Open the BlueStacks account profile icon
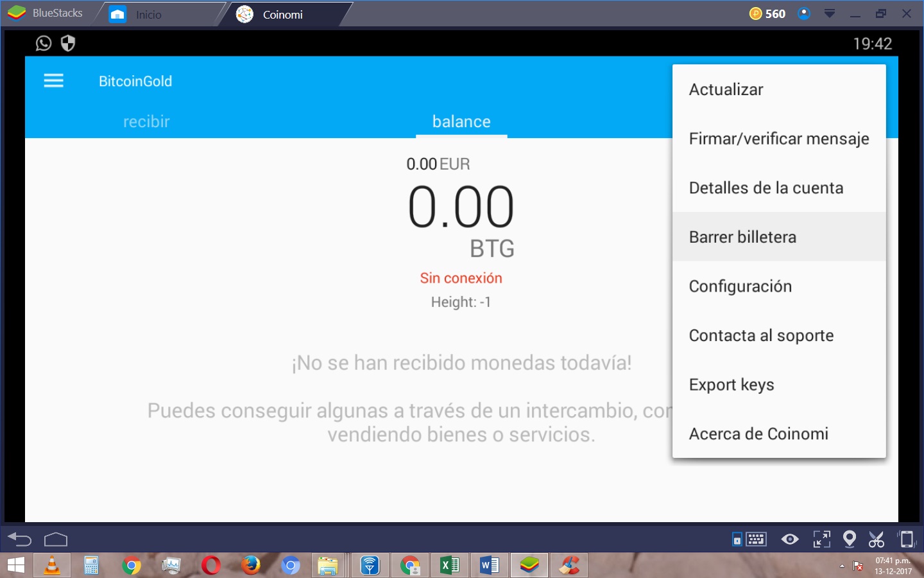This screenshot has width=924, height=578. click(803, 13)
